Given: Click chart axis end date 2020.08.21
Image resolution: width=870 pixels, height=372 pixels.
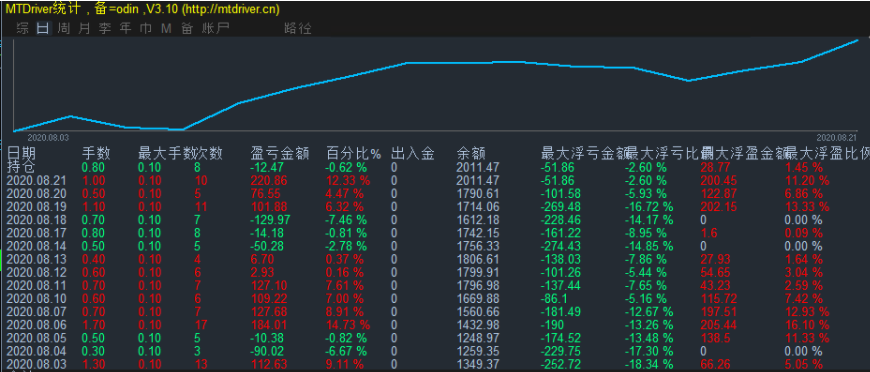Looking at the screenshot, I should click(x=837, y=137).
